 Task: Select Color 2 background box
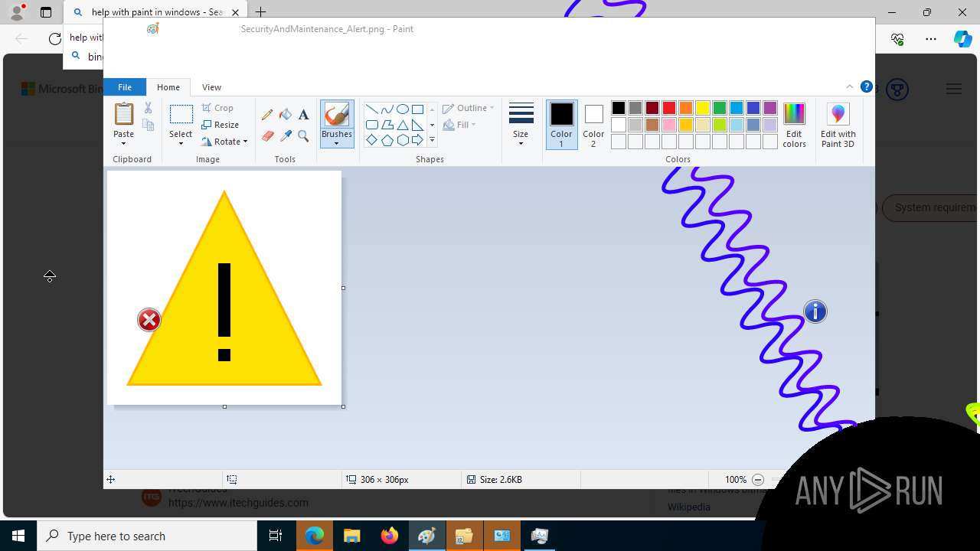(x=593, y=125)
